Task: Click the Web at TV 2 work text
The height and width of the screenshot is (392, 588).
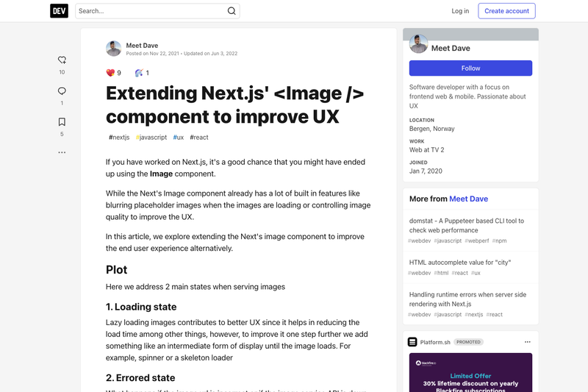Action: (426, 150)
